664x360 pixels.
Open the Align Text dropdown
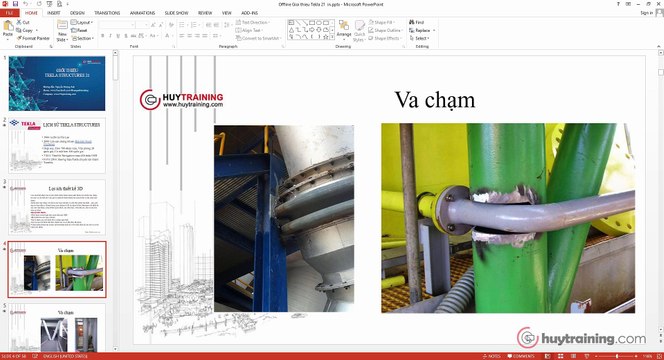point(249,30)
